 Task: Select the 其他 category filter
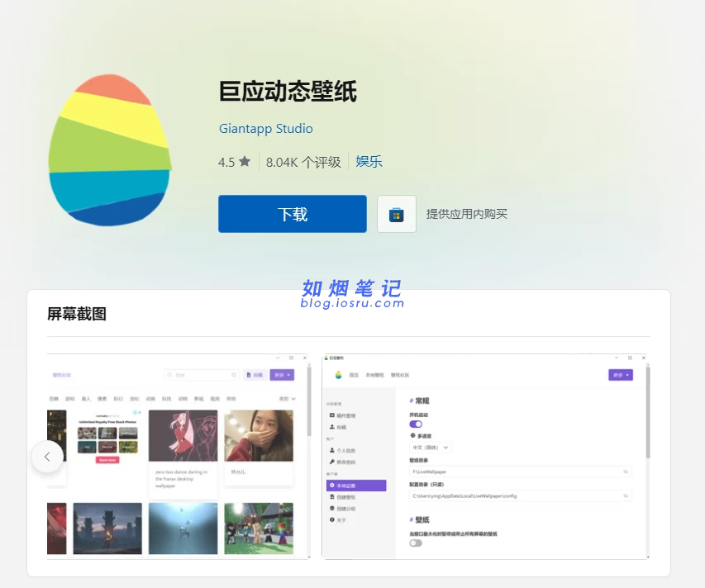pos(231,399)
